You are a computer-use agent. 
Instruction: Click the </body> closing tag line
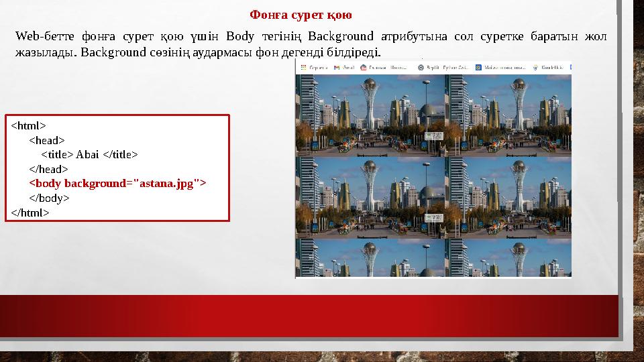pos(49,198)
